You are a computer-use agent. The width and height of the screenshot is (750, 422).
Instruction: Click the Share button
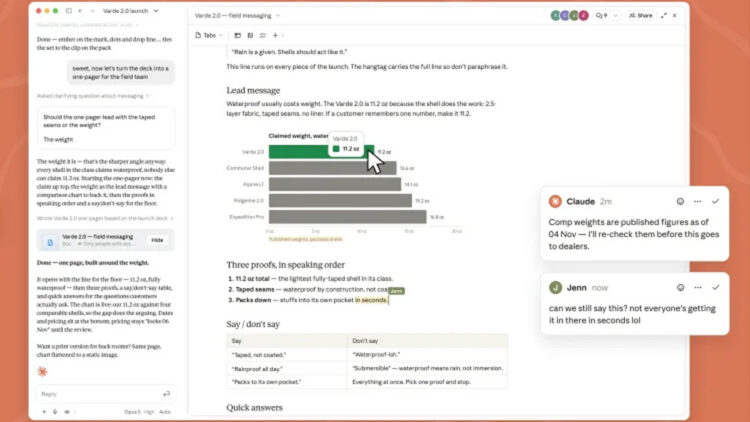coord(640,15)
